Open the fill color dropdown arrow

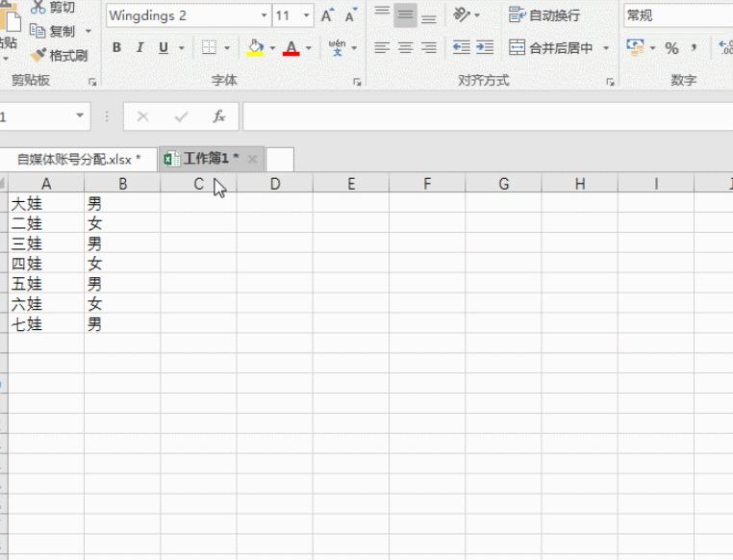point(272,48)
